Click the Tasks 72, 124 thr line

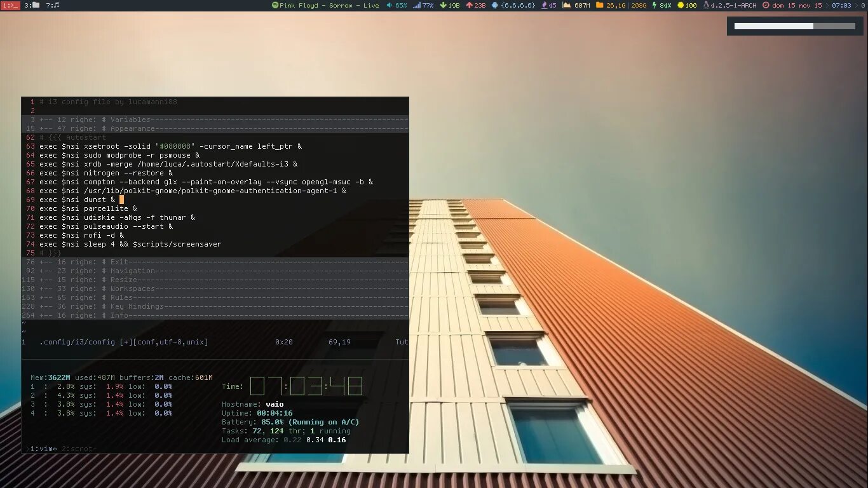[x=286, y=431]
